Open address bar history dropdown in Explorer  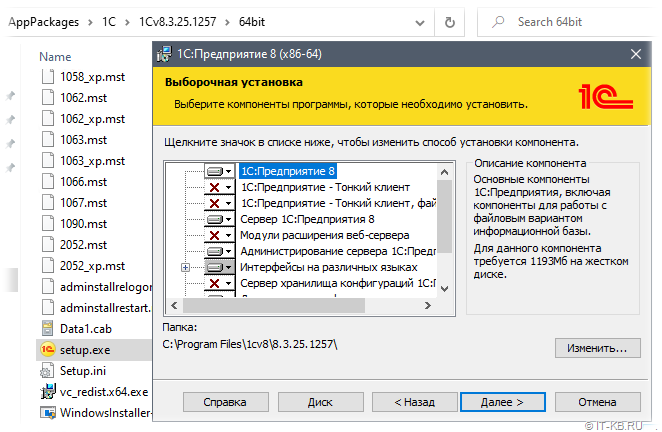tap(420, 22)
